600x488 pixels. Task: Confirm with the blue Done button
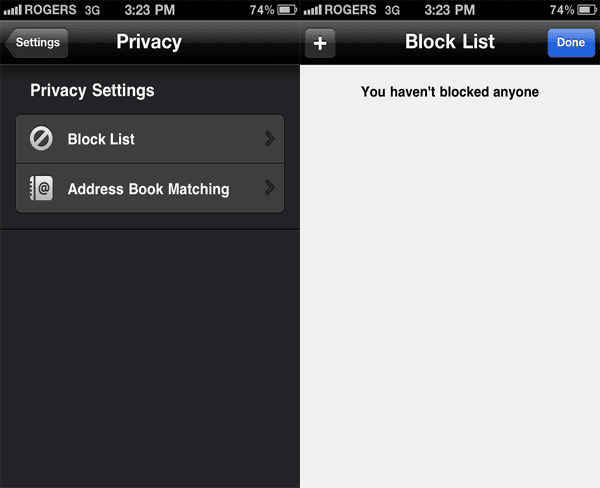(x=571, y=42)
